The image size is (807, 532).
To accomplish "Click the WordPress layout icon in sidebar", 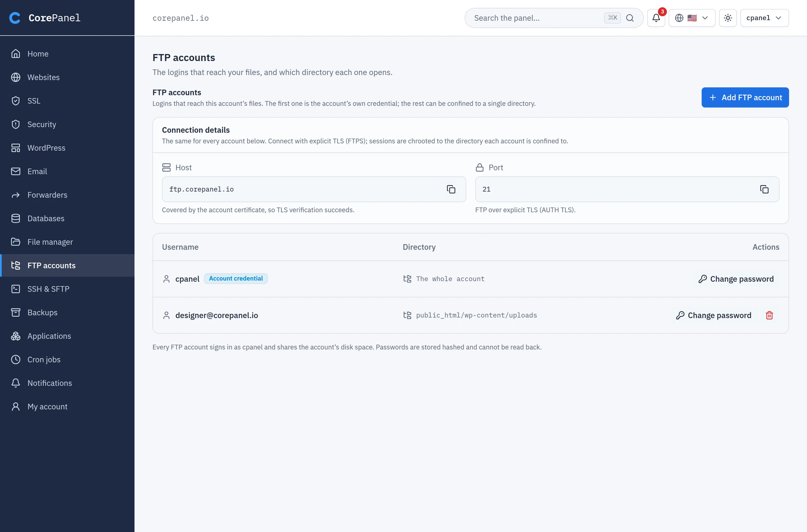I will (16, 148).
